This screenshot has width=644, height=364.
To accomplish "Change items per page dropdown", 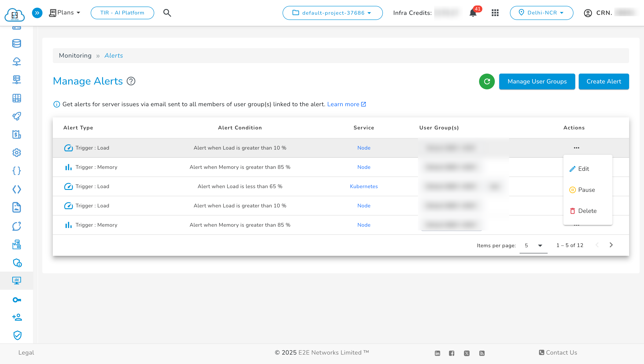I will 533,245.
